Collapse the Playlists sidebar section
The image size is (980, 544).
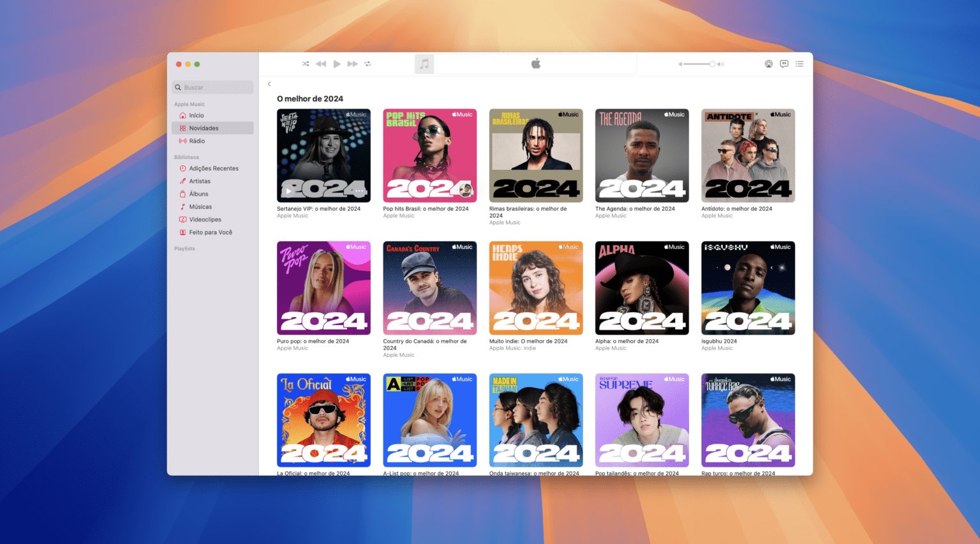184,248
